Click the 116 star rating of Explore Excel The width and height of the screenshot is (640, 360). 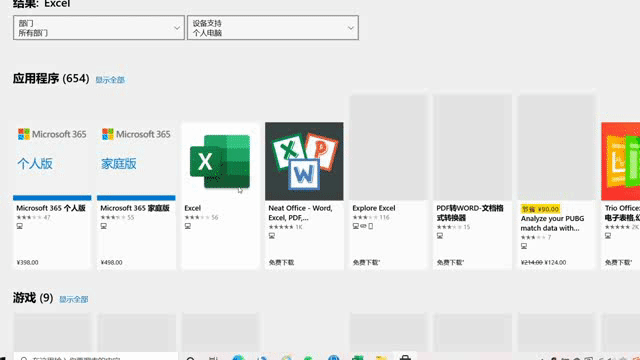(371, 218)
